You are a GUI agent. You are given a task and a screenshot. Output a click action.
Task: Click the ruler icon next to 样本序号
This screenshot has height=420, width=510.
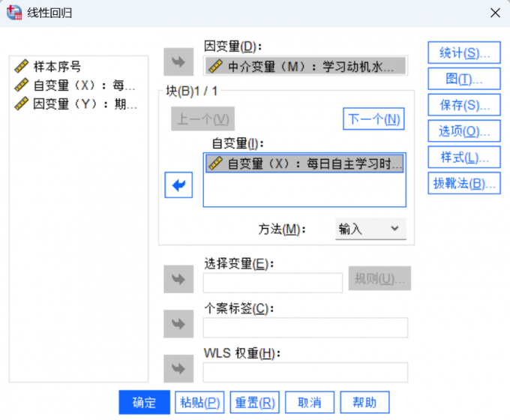(x=21, y=66)
